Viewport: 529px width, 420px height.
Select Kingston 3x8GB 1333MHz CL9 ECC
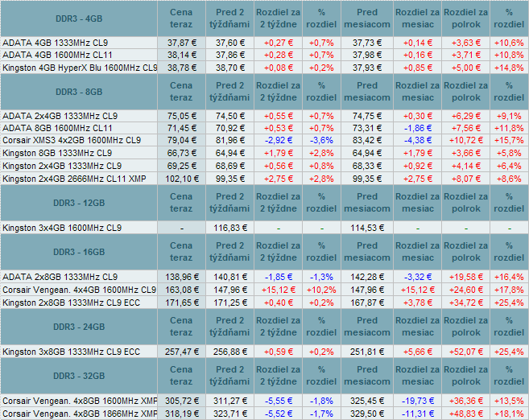(x=71, y=352)
